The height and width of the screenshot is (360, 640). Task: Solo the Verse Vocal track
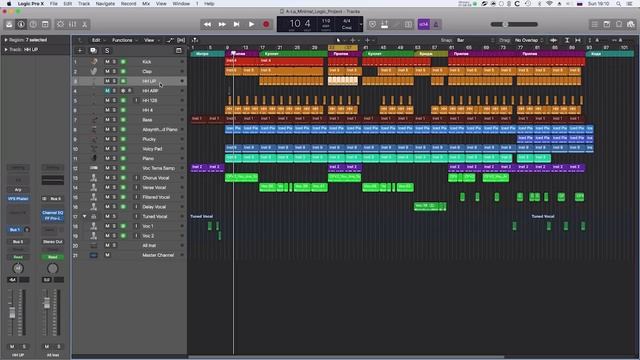tap(114, 187)
